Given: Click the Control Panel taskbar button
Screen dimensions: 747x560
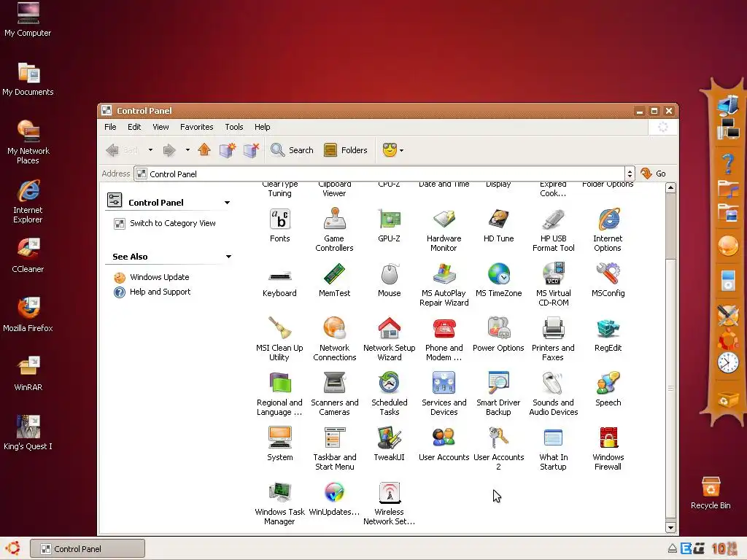Looking at the screenshot, I should [x=88, y=548].
